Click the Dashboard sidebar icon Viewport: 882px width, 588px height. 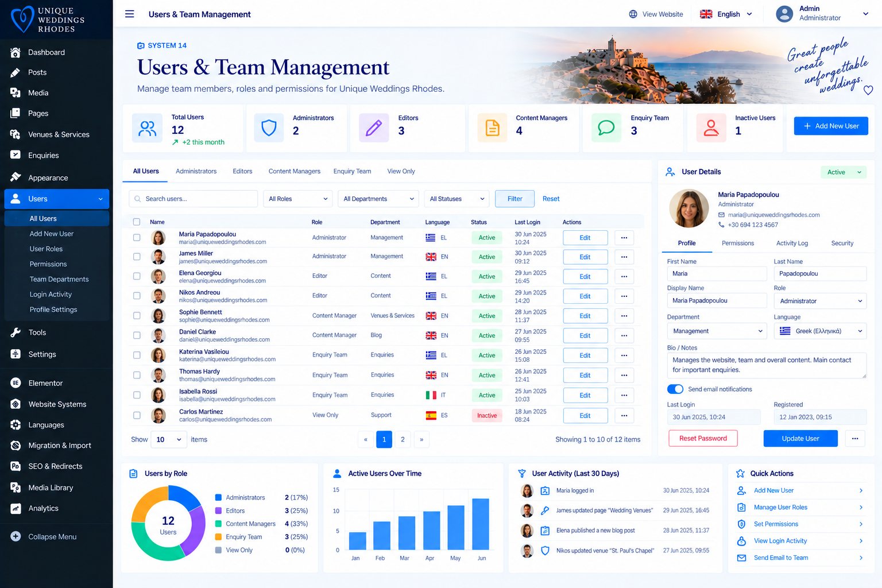pyautogui.click(x=16, y=52)
